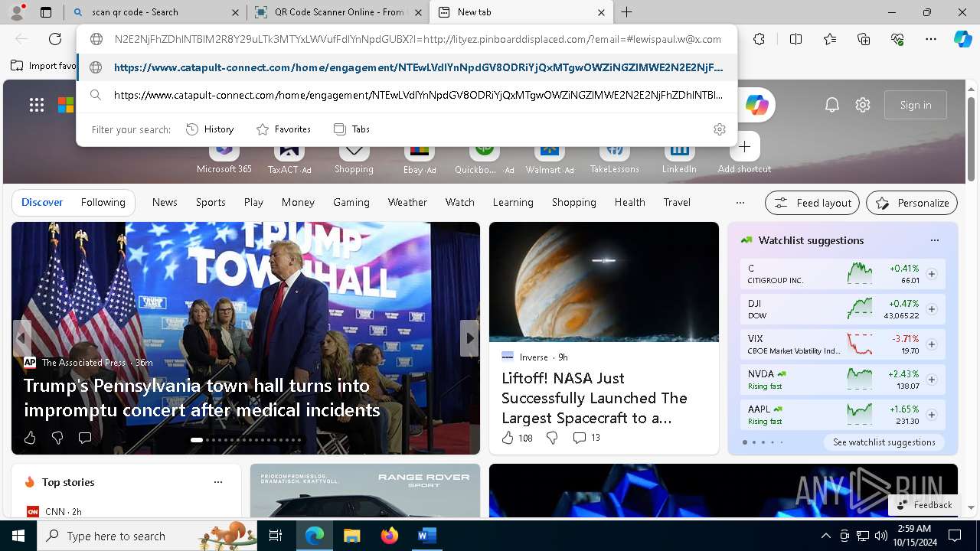
Task: Click See watchlist suggestions
Action: [x=884, y=442]
